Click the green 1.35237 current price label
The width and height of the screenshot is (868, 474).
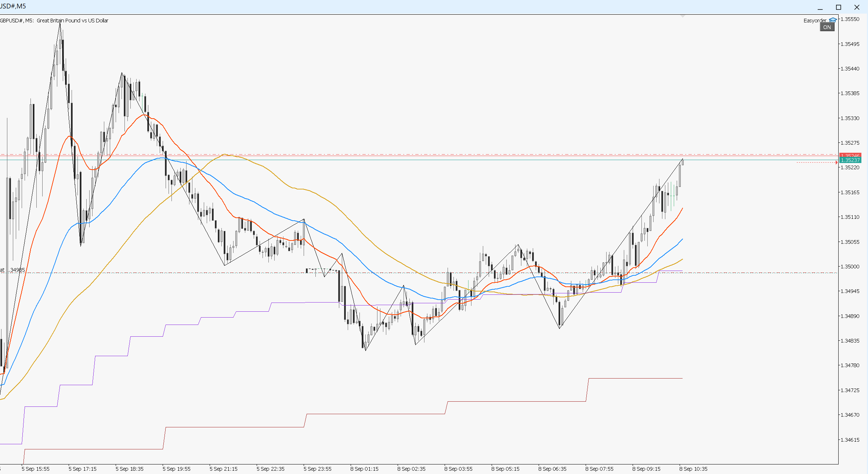pos(850,160)
